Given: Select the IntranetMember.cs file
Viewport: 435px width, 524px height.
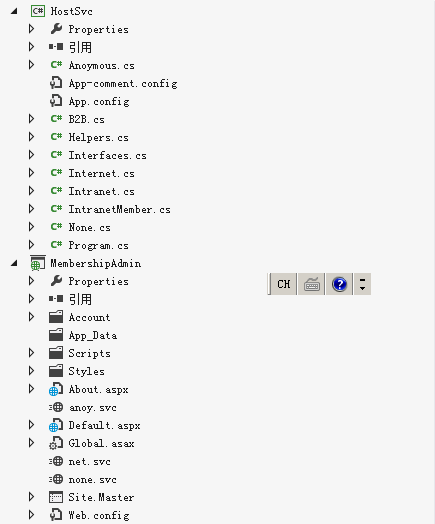Looking at the screenshot, I should pos(120,210).
